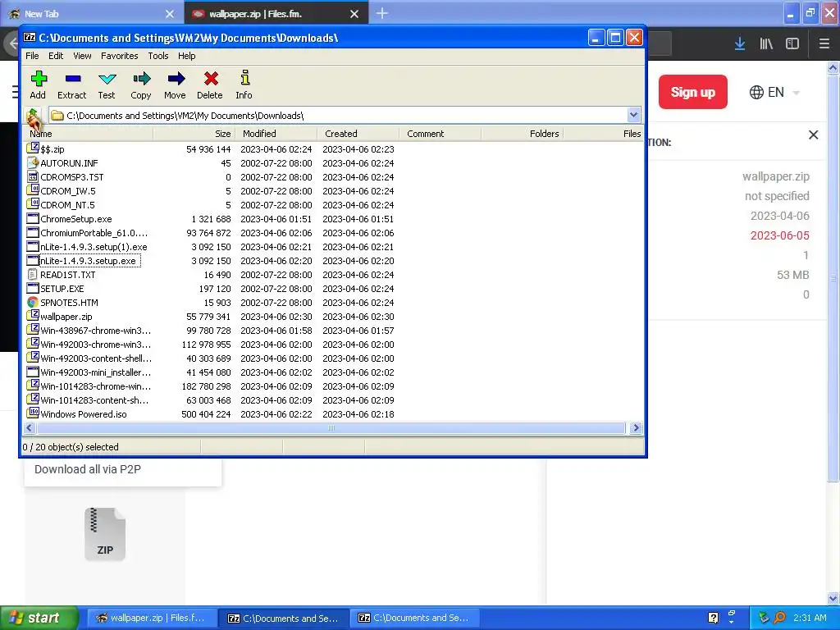
Task: Click the ZIP file thumbnail on Files.fm
Action: (105, 534)
